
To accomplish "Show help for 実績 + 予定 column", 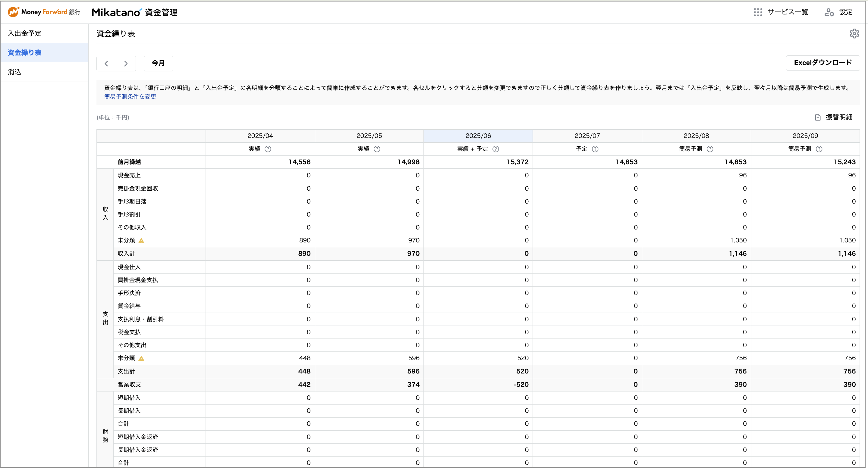I will [496, 149].
